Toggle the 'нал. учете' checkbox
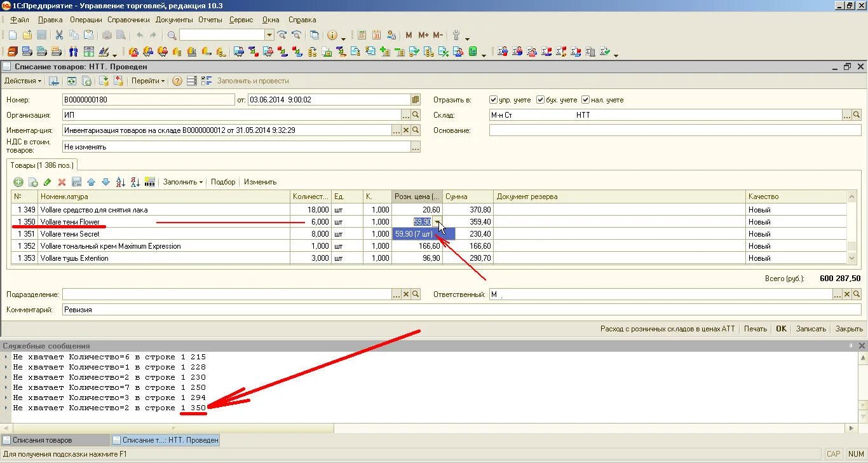The image size is (868, 463). [x=586, y=100]
